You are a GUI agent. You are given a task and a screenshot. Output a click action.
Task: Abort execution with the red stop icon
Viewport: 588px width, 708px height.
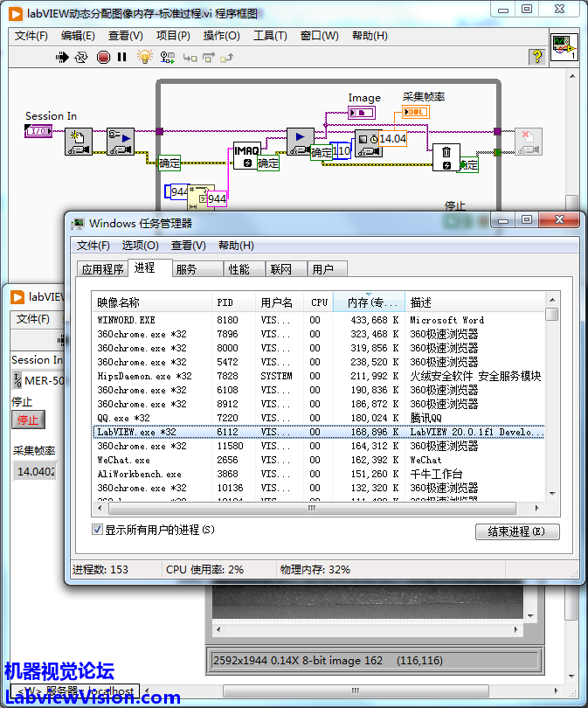click(103, 58)
